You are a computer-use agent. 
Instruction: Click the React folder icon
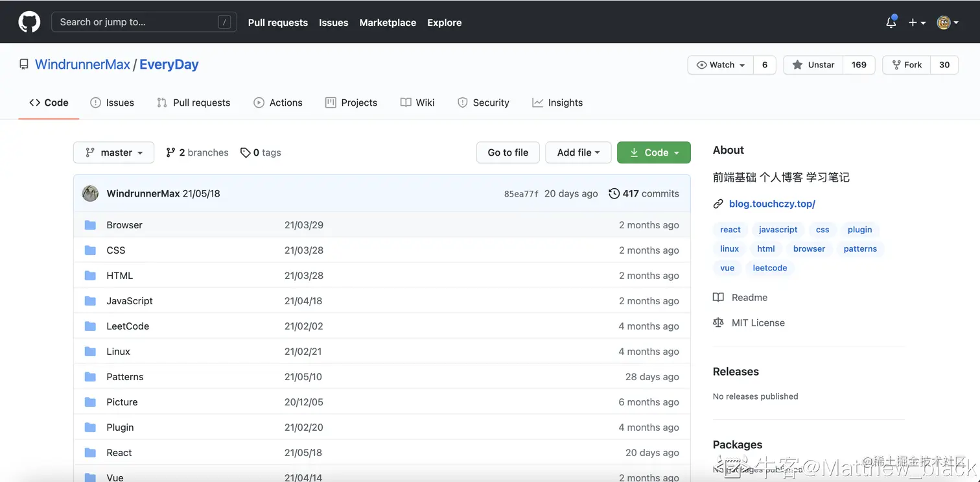click(90, 453)
